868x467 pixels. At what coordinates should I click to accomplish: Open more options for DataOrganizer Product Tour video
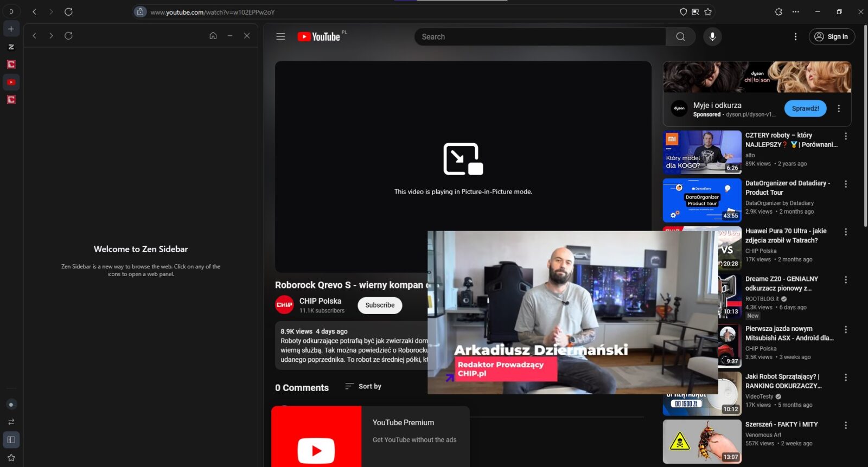[x=845, y=184]
